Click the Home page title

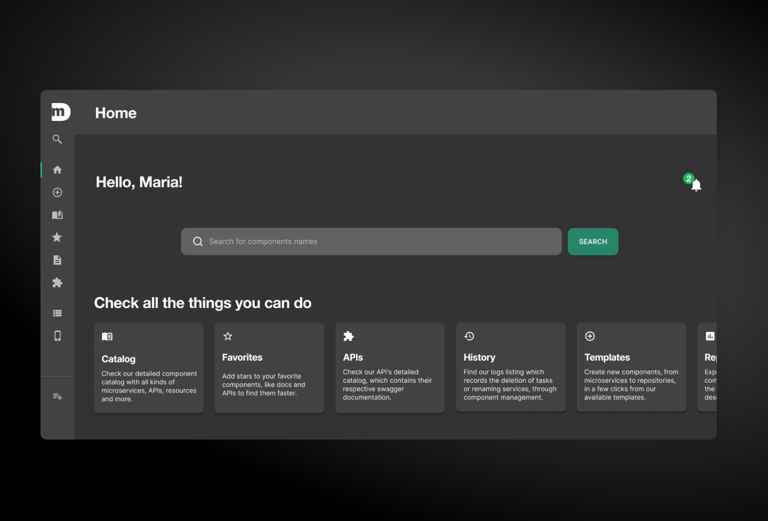pos(116,113)
